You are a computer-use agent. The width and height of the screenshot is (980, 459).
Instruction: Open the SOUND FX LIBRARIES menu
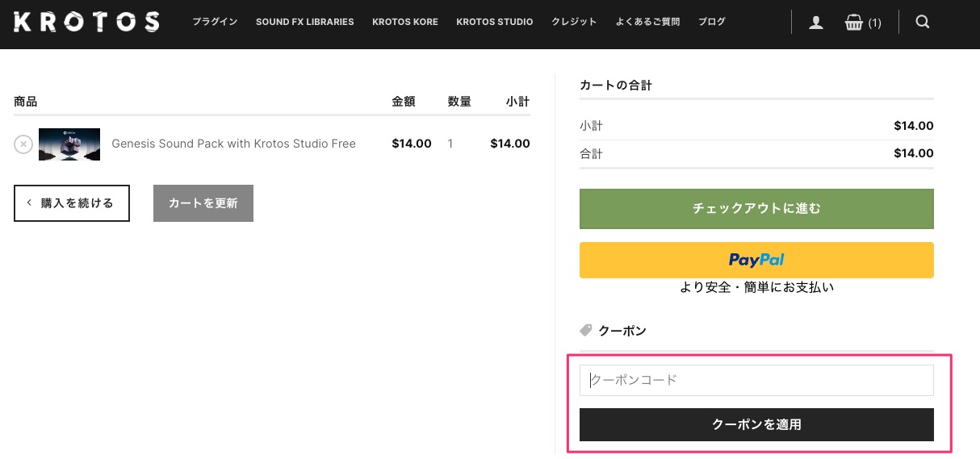[304, 22]
